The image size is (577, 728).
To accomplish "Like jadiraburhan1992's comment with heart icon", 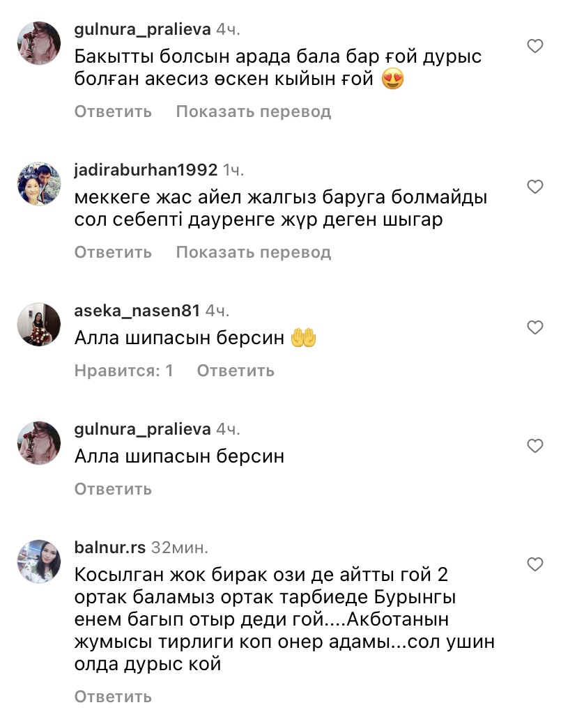I will coord(535,187).
